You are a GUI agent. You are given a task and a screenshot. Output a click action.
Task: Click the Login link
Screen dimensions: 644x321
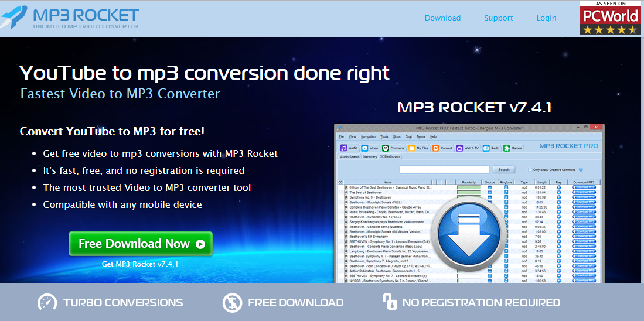tap(546, 18)
